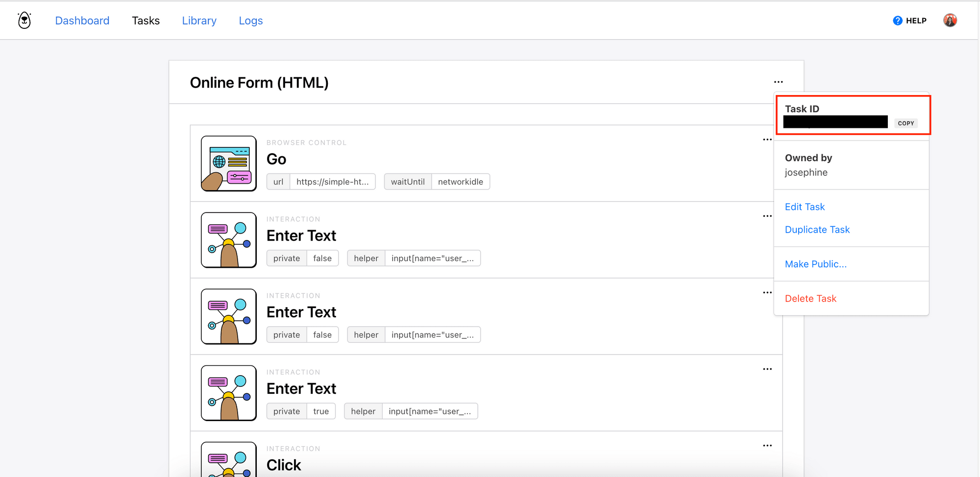
Task: Open the Library section
Action: click(199, 21)
